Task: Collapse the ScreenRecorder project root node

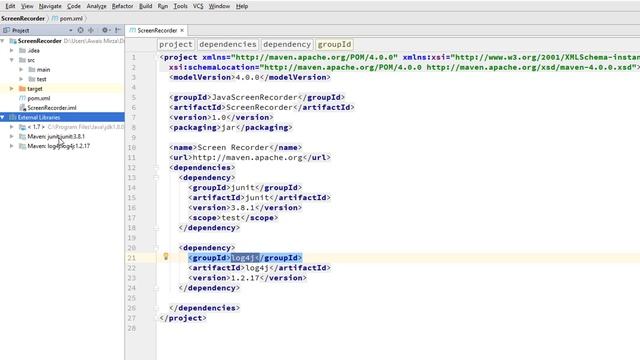Action: (x=2, y=41)
